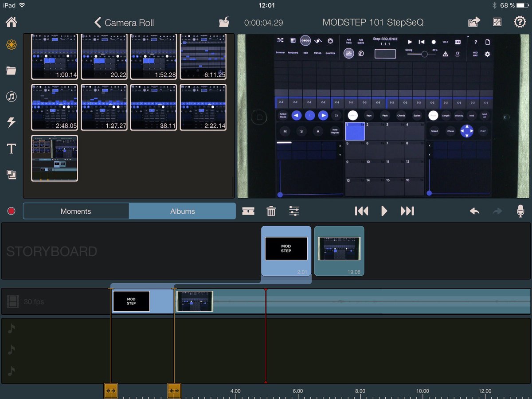Tap the red record button
Viewport: 532px width, 399px height.
[12, 211]
